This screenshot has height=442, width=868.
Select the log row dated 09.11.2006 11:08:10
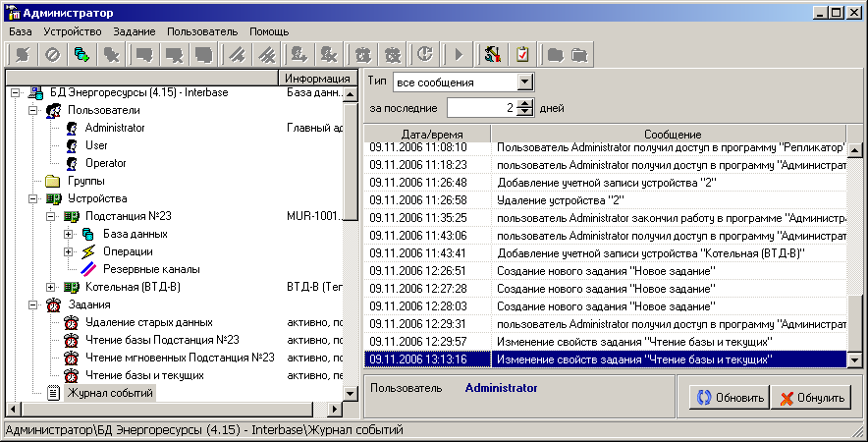pos(605,148)
